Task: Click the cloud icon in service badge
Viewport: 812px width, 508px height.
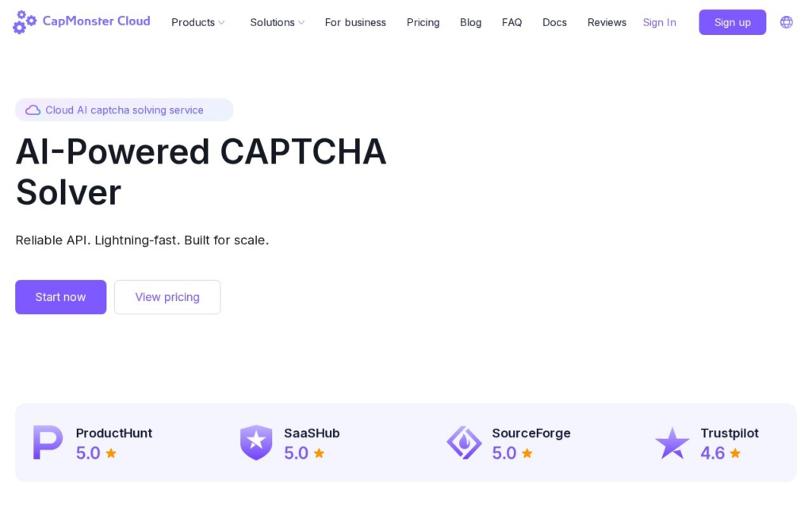Action: click(33, 110)
